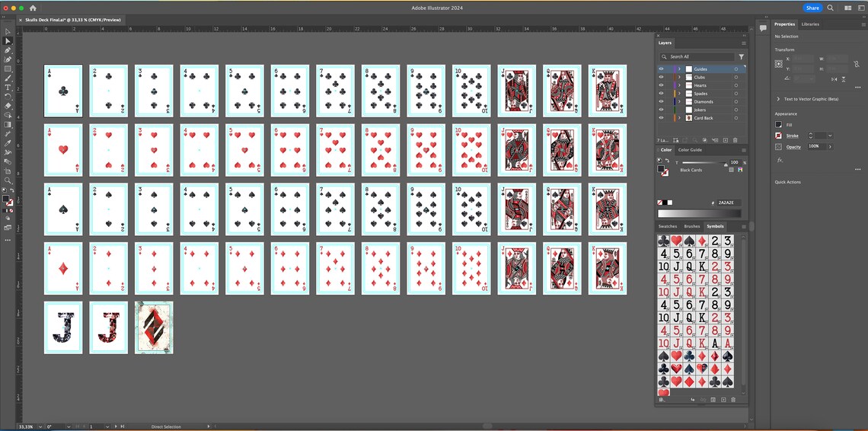
Task: Open Stroke options link
Action: 793,136
